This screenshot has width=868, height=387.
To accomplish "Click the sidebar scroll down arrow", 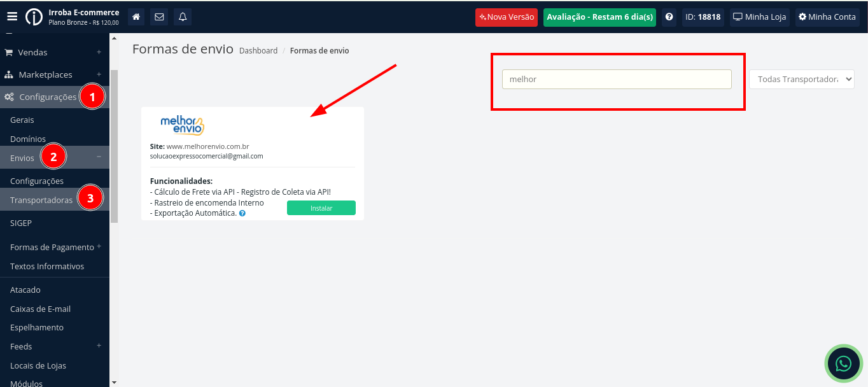I will coord(114,382).
